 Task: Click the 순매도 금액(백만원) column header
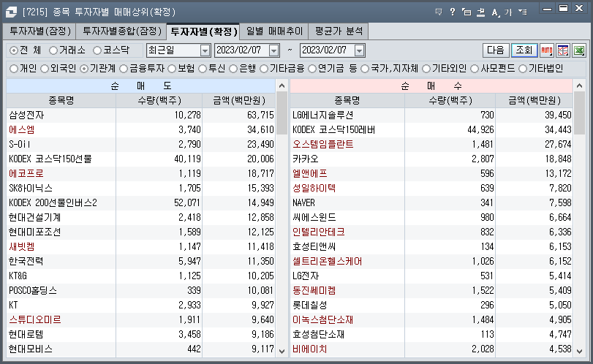click(x=239, y=101)
